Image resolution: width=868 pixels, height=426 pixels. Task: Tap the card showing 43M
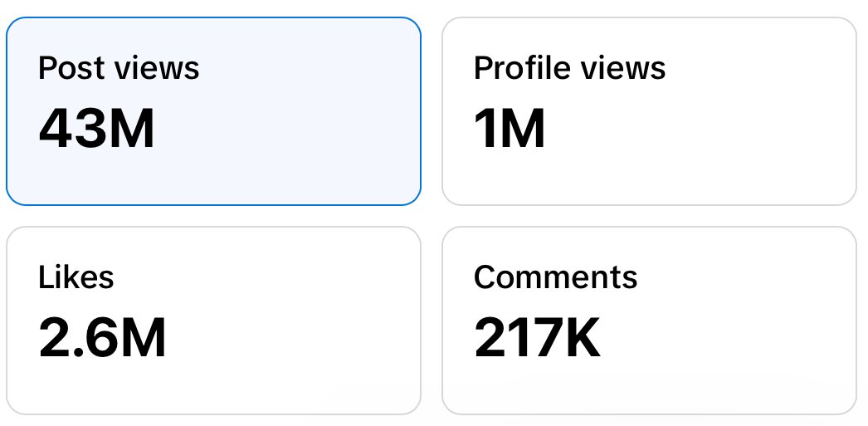pos(213,111)
